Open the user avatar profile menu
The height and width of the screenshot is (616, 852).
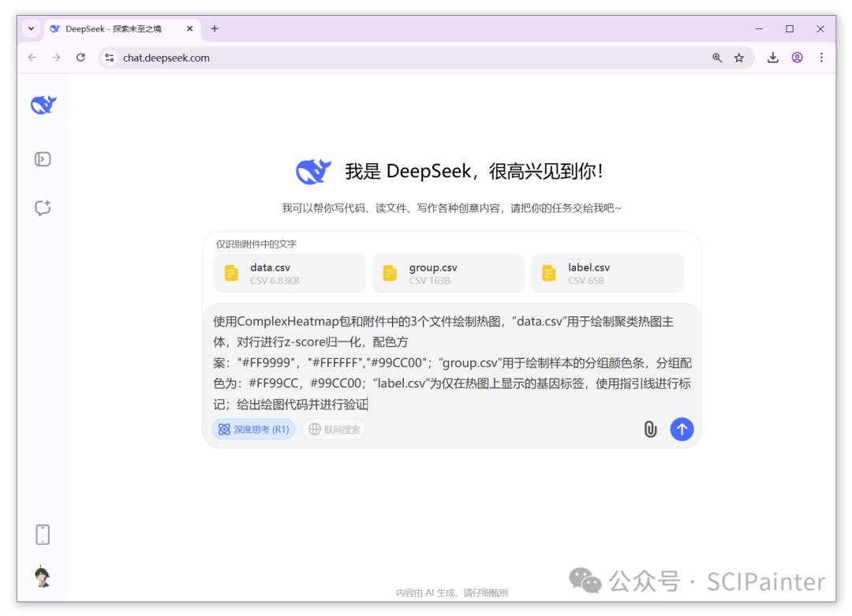pos(43,577)
